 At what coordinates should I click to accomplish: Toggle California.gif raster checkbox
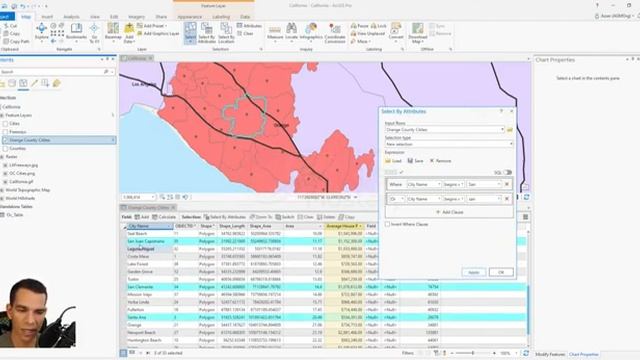click(5, 182)
